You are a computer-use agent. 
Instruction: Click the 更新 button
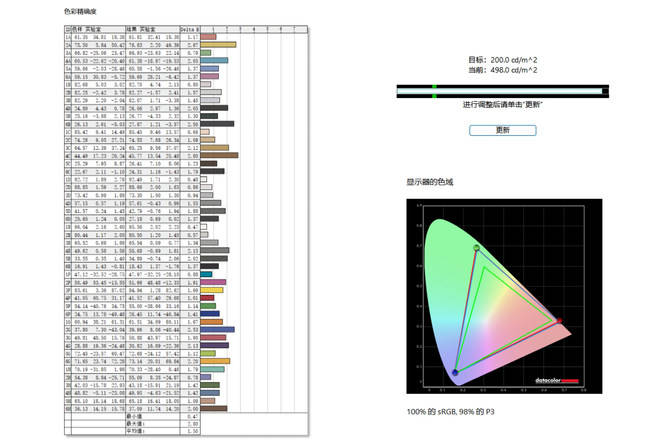pyautogui.click(x=502, y=130)
